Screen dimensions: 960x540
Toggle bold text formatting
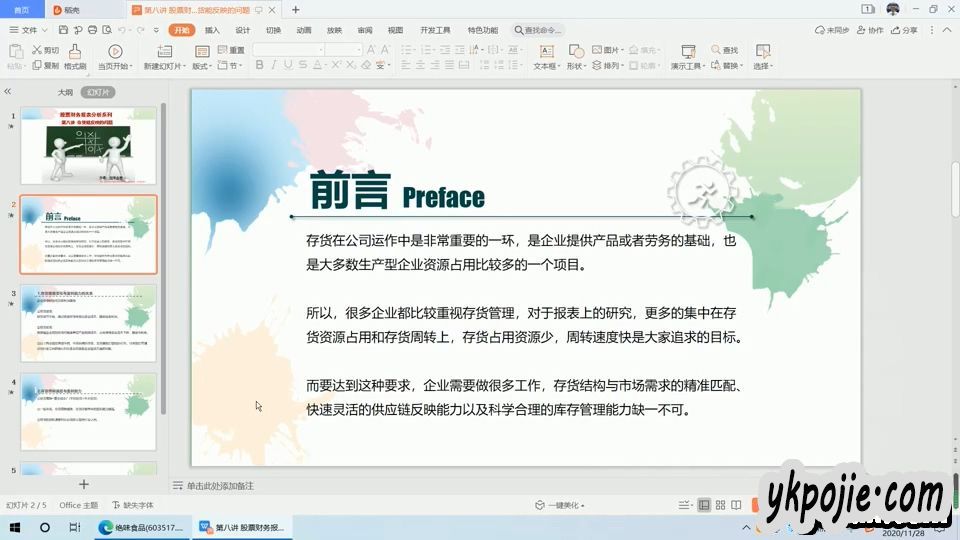[x=259, y=66]
